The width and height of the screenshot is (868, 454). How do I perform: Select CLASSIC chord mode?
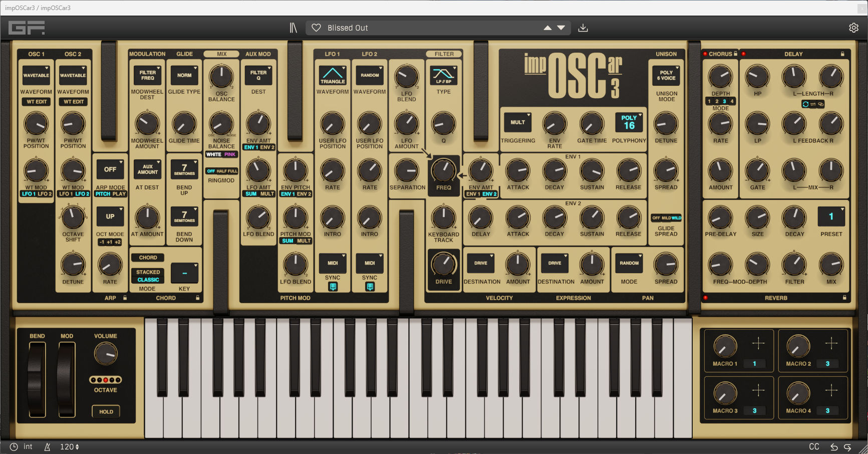[148, 280]
